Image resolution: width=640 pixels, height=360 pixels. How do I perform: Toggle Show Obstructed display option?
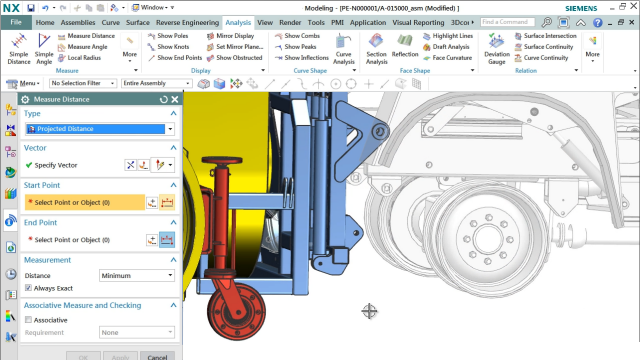235,58
